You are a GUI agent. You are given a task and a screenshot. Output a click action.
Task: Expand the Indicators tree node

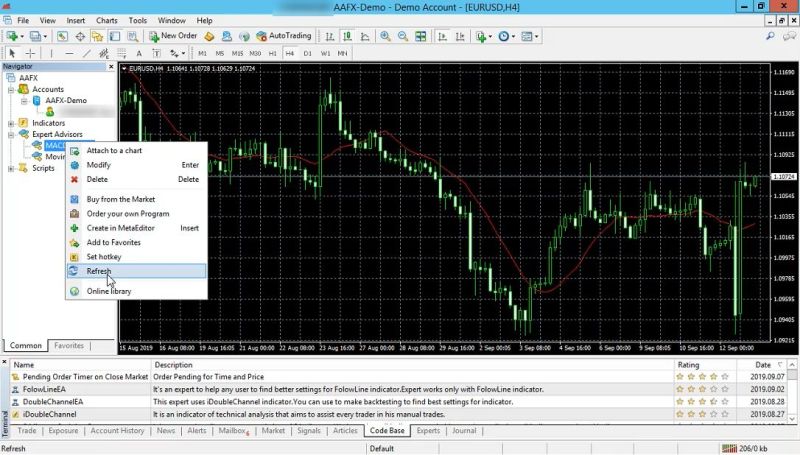pos(11,123)
